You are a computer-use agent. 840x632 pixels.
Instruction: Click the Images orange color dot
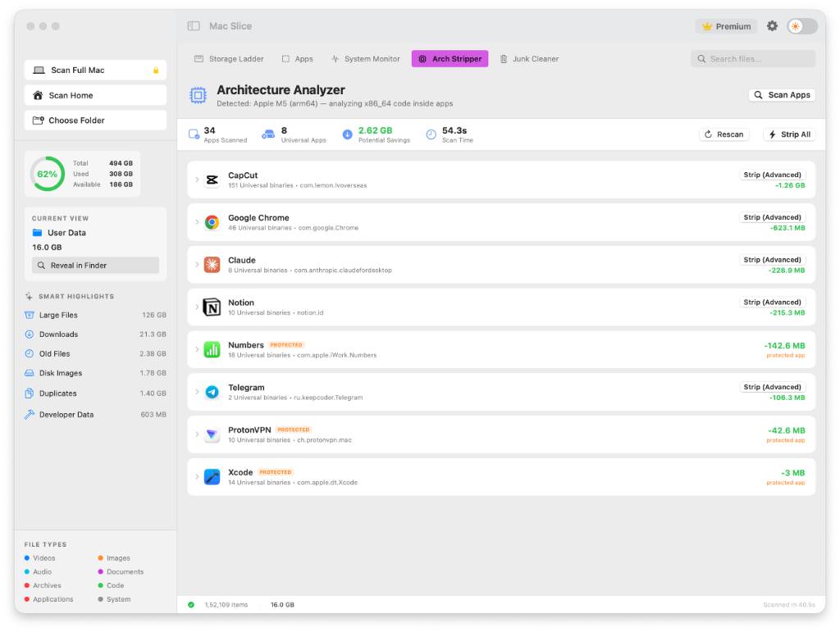coord(100,558)
